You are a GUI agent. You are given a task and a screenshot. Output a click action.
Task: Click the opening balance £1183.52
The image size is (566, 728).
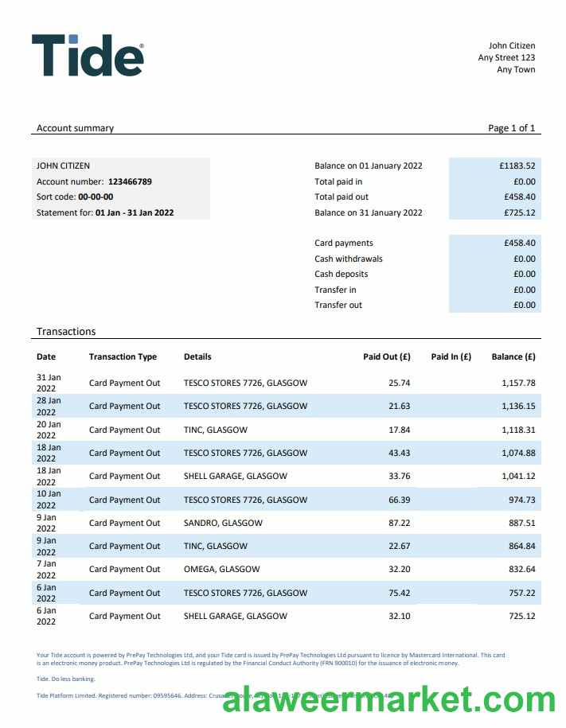pyautogui.click(x=517, y=166)
